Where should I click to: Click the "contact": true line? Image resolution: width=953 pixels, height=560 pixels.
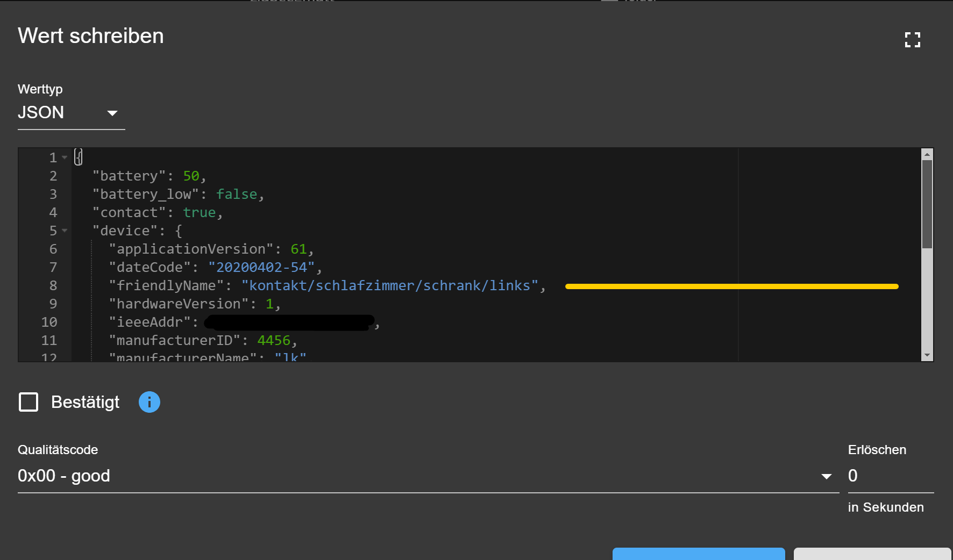pyautogui.click(x=157, y=212)
